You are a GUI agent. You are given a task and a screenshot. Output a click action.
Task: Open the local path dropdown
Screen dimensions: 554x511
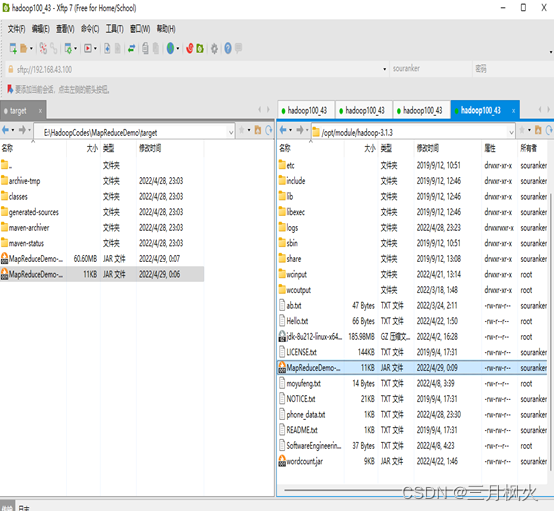point(231,133)
